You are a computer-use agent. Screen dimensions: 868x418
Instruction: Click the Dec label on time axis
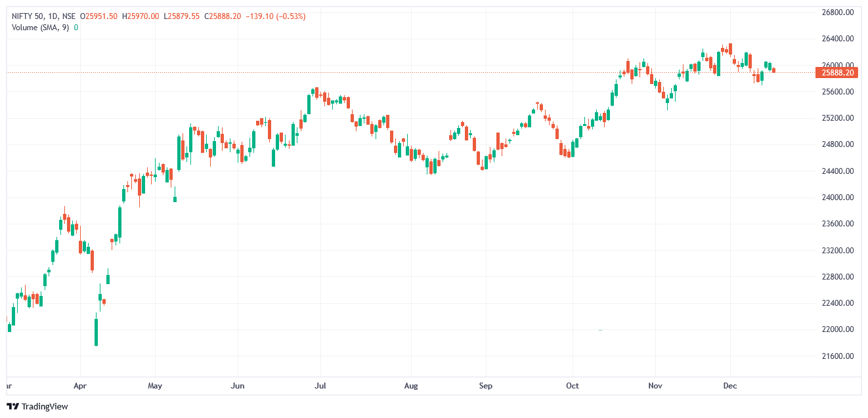tap(730, 386)
